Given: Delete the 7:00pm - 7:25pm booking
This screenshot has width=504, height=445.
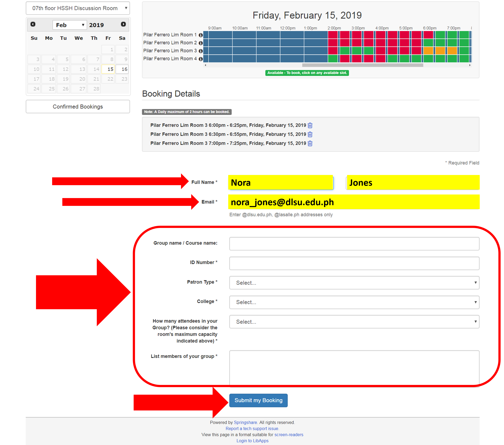Looking at the screenshot, I should pyautogui.click(x=310, y=143).
